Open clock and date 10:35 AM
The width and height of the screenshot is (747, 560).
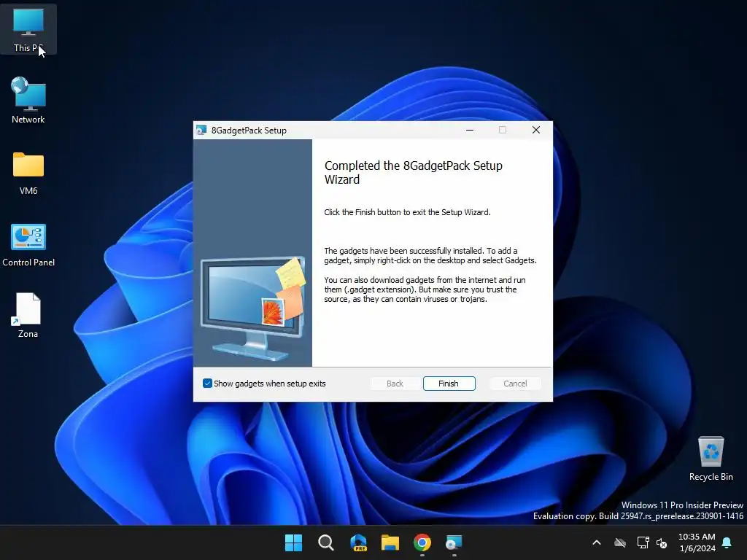pyautogui.click(x=697, y=542)
